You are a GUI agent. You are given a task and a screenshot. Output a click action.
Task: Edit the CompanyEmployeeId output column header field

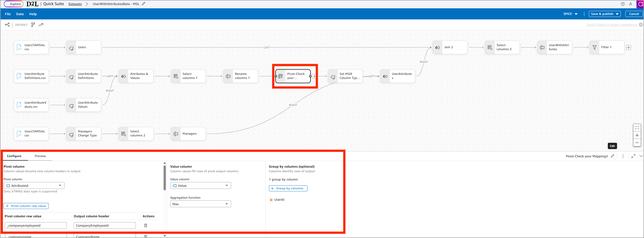pyautogui.click(x=104, y=225)
